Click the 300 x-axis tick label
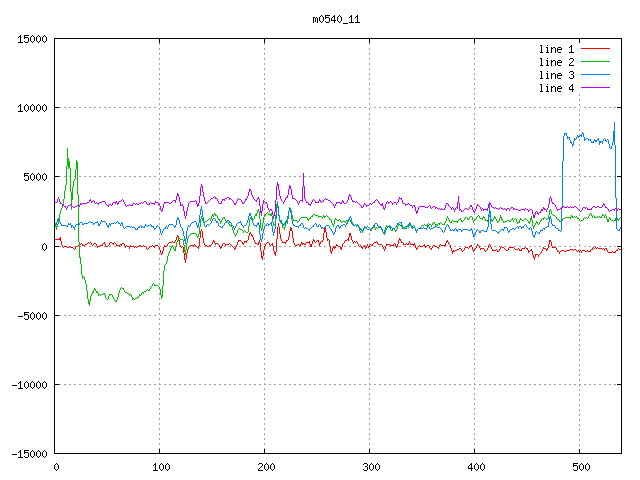Screen dimensions: 640x480 [x=370, y=466]
